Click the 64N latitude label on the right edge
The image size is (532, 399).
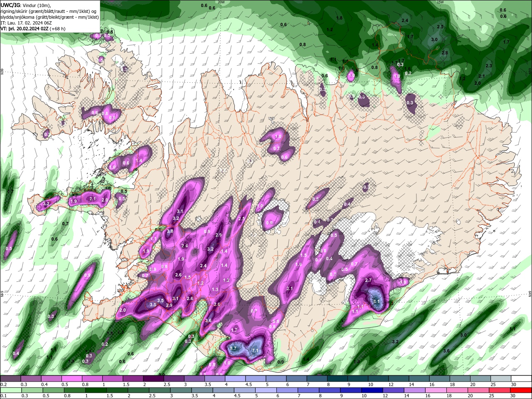click(530, 293)
